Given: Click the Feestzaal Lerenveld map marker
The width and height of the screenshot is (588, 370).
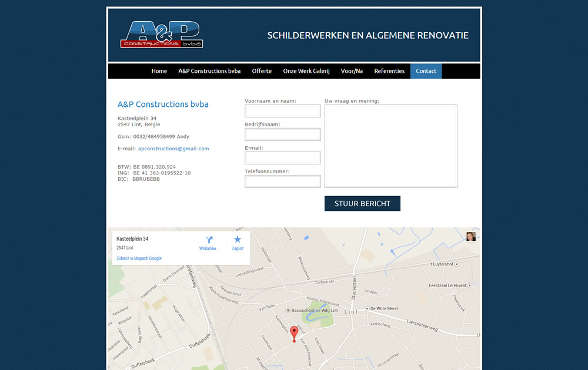Looking at the screenshot, I should 469,285.
